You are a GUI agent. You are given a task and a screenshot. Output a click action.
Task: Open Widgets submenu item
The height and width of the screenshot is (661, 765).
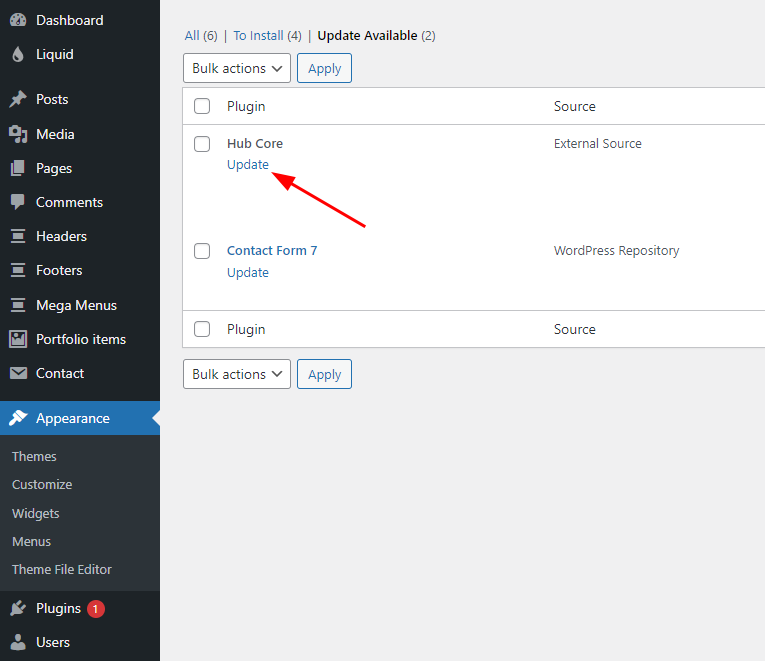pos(36,513)
